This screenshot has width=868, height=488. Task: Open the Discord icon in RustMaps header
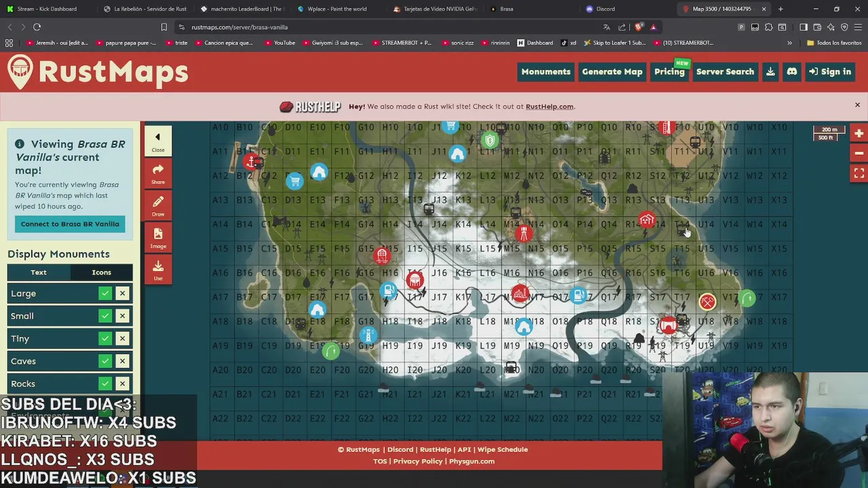792,72
